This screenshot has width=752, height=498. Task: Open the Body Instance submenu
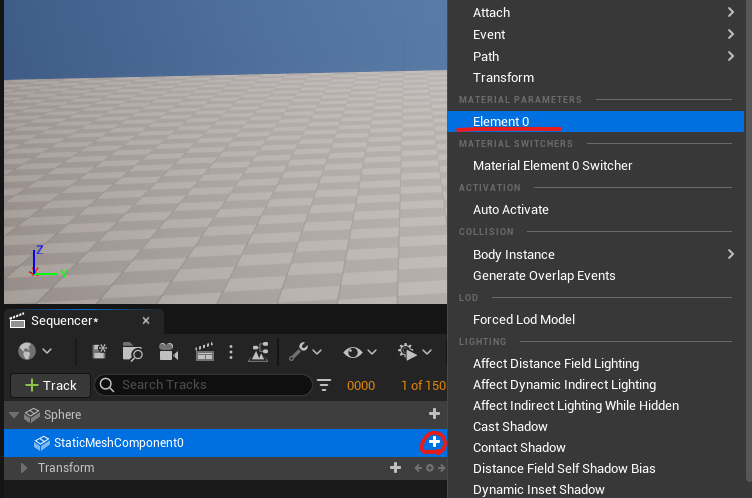[595, 254]
